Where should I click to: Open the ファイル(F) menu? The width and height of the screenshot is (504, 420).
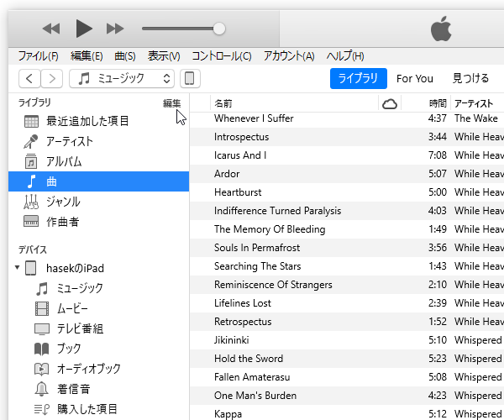[38, 56]
